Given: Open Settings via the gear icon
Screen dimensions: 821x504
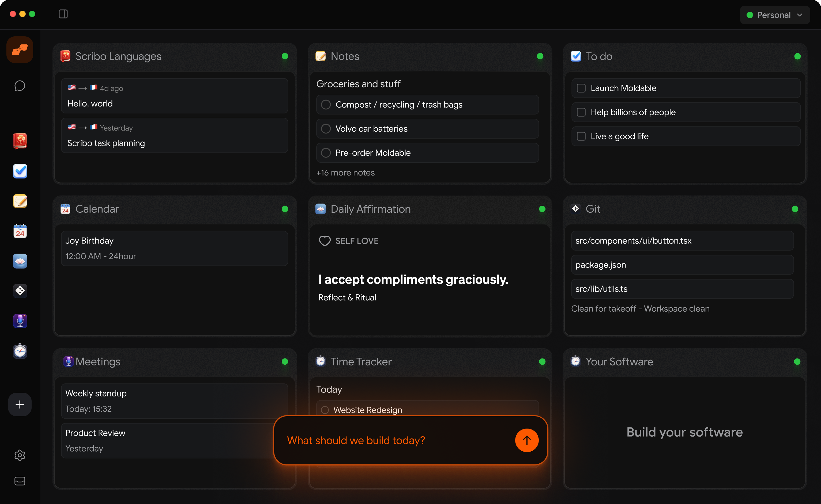Looking at the screenshot, I should [x=20, y=455].
